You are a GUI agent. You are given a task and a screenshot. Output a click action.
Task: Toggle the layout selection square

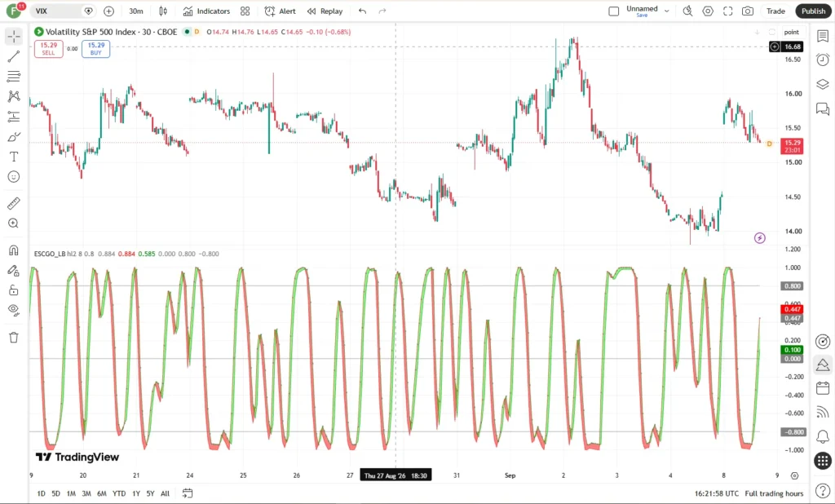click(x=613, y=11)
